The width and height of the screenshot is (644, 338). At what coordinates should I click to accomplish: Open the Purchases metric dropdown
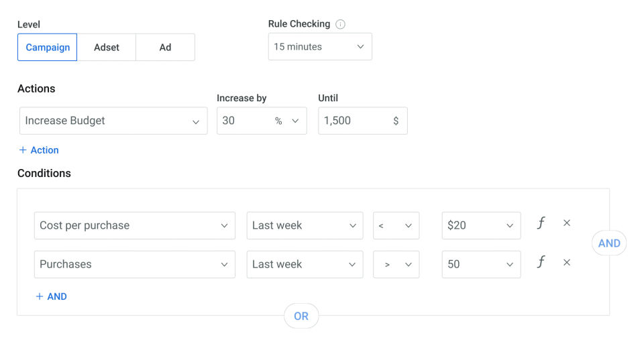(134, 265)
